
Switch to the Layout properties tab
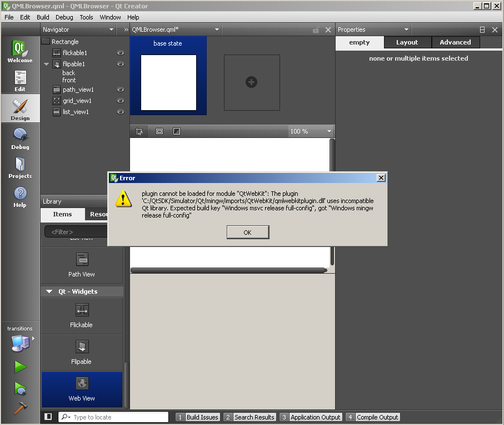click(x=407, y=42)
